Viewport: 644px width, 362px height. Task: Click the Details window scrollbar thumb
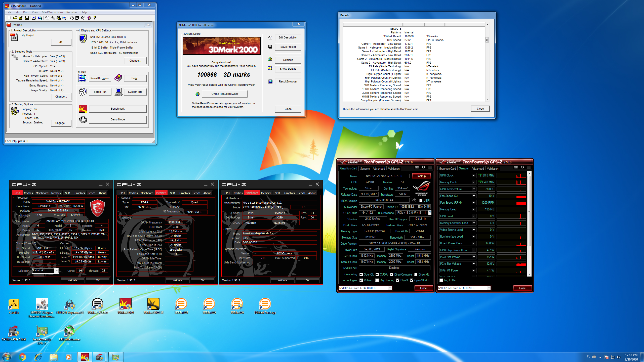pos(487,40)
